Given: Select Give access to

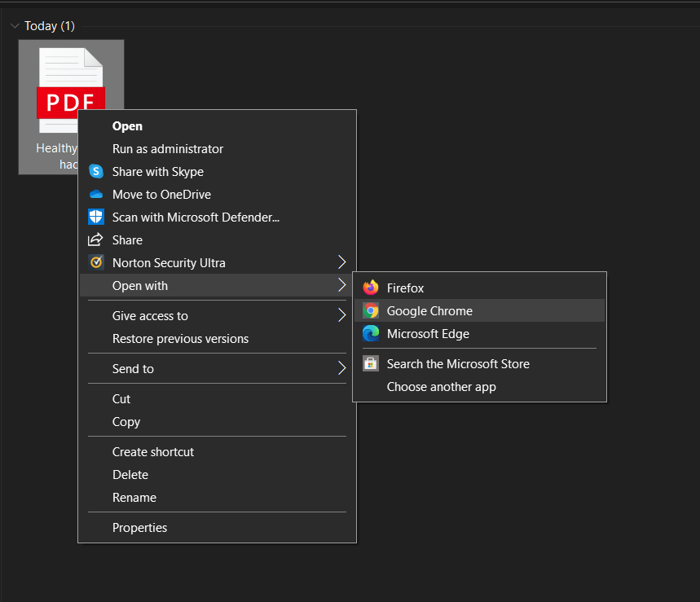Looking at the screenshot, I should tap(217, 316).
